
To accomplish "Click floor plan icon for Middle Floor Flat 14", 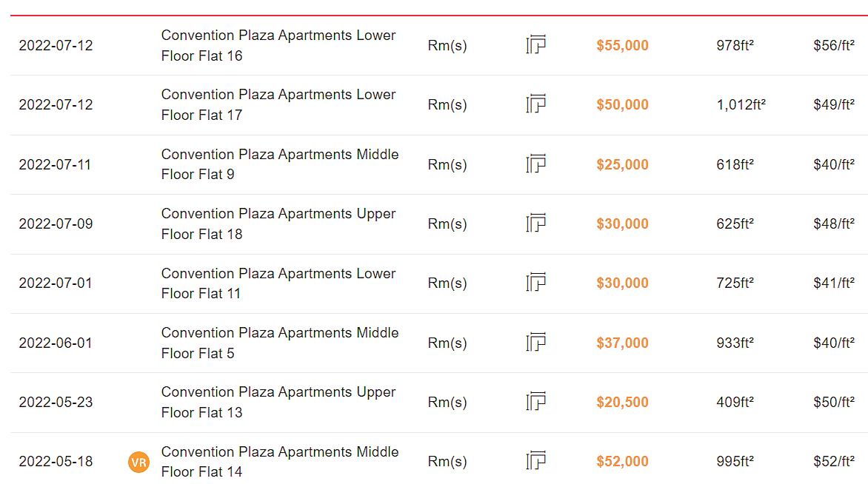I will coord(536,461).
